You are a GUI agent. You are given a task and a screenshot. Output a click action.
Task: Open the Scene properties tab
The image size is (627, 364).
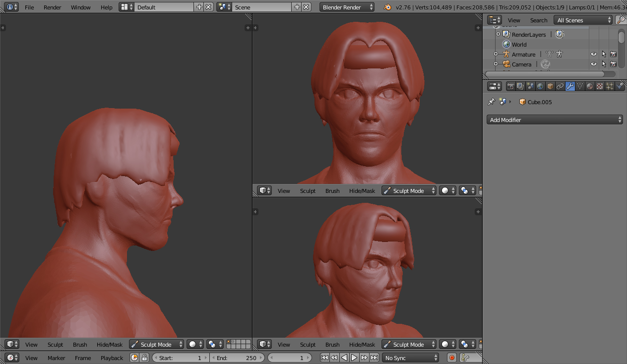530,86
